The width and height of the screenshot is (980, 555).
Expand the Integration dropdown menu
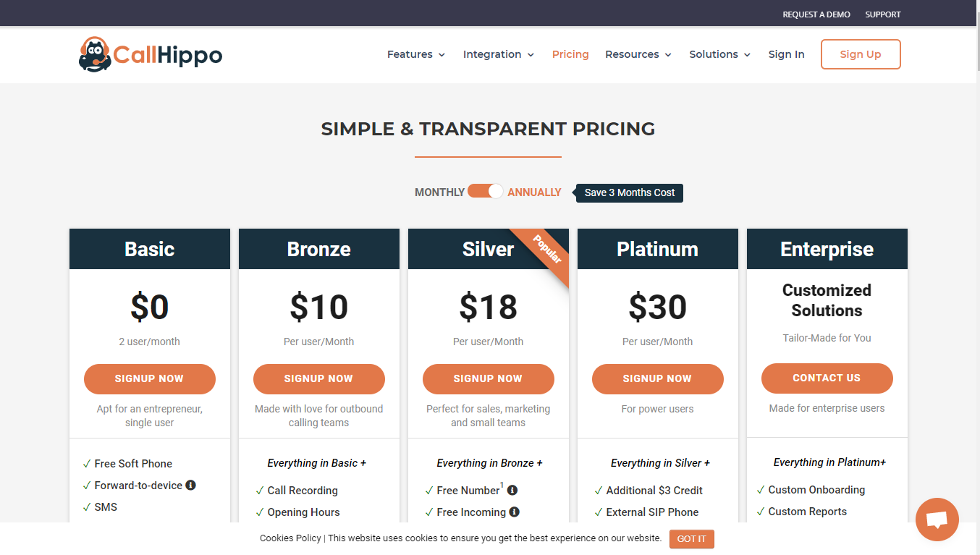(x=499, y=54)
